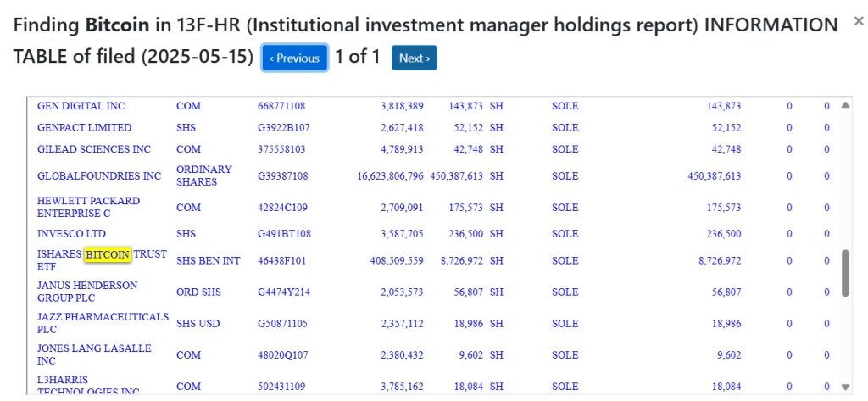
Task: Select JONES LANG LASALLE INC entry
Action: point(94,354)
